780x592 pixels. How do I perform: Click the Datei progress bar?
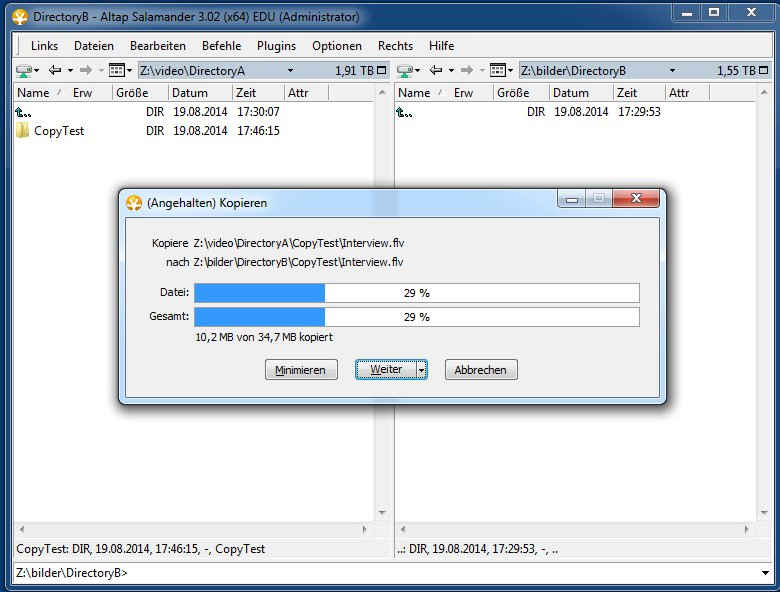(417, 293)
